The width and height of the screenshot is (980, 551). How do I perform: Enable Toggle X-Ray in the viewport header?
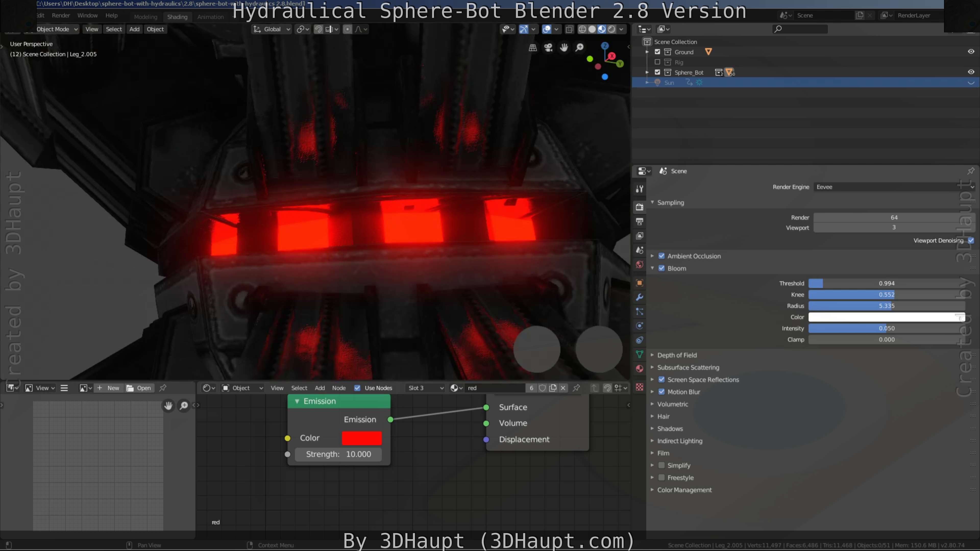coord(570,29)
